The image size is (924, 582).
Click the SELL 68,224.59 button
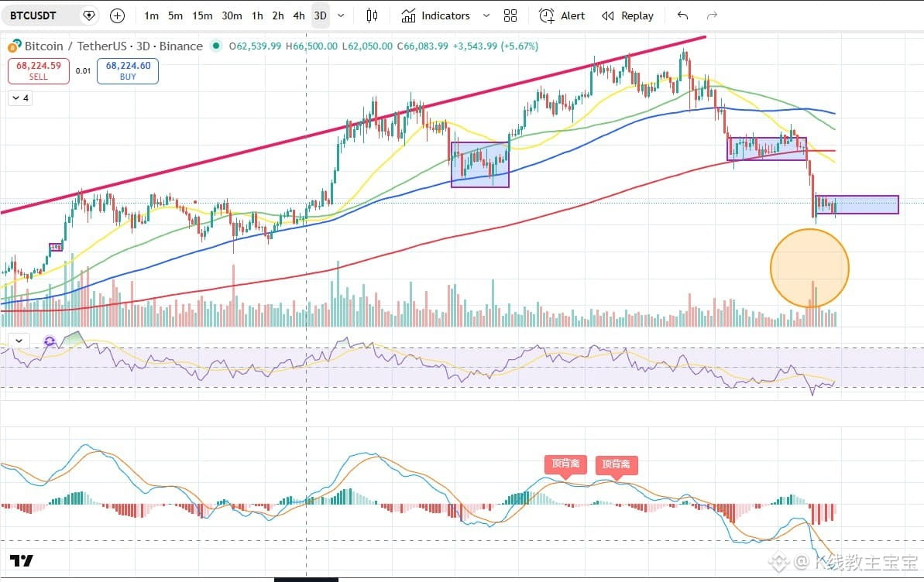point(38,70)
